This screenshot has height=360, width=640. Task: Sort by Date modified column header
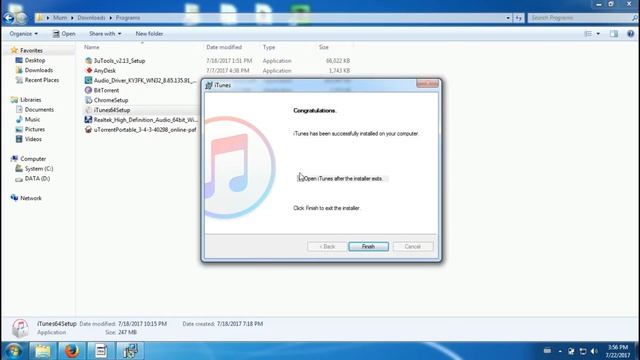pyautogui.click(x=224, y=47)
